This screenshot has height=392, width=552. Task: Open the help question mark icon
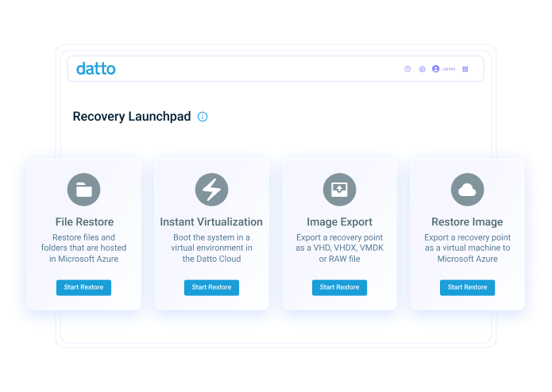[x=407, y=69]
